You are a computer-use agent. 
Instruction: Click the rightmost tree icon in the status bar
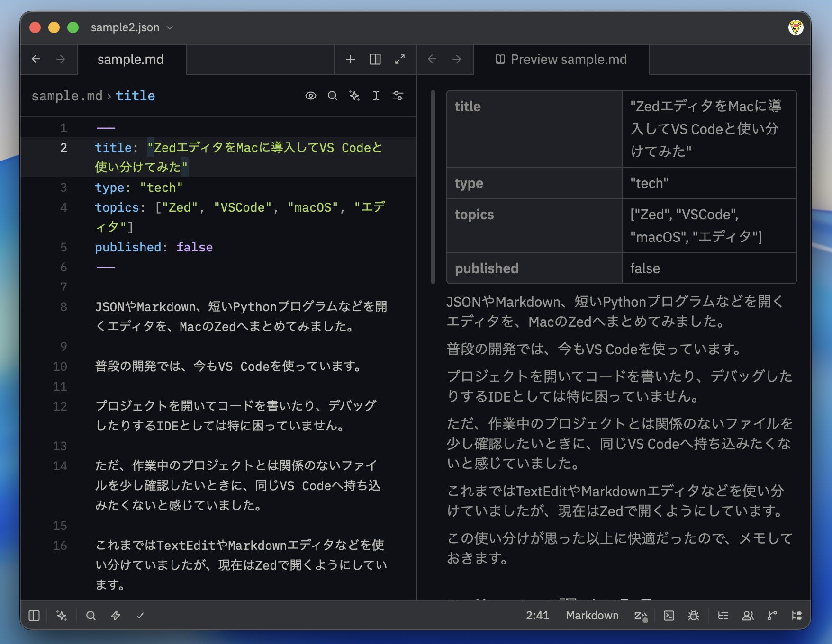point(797,616)
